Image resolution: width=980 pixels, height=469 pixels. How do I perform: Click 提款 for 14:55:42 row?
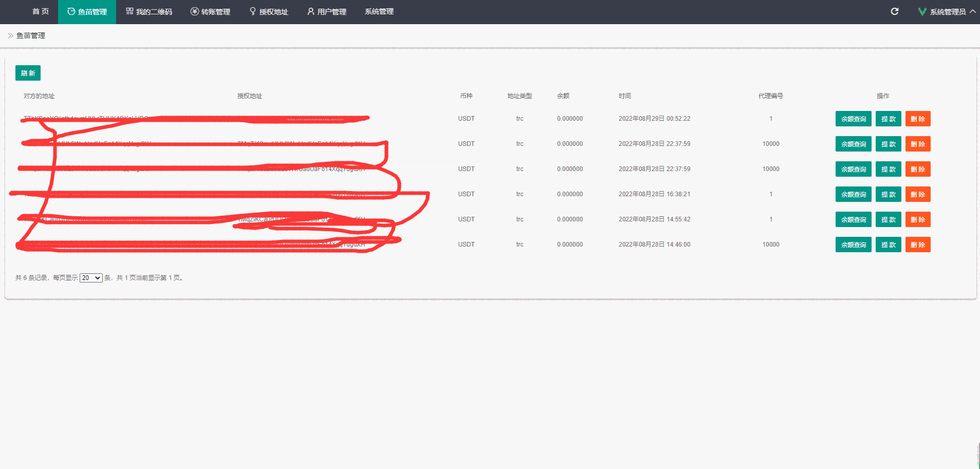click(x=889, y=219)
